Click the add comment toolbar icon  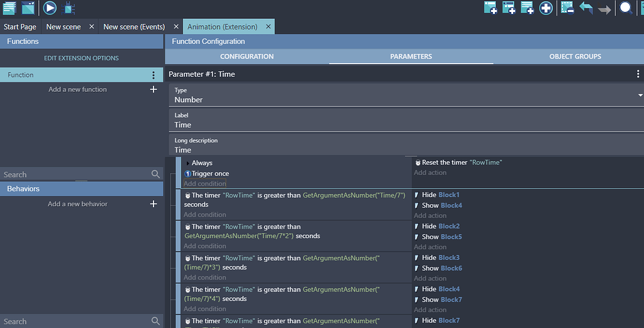coord(527,8)
